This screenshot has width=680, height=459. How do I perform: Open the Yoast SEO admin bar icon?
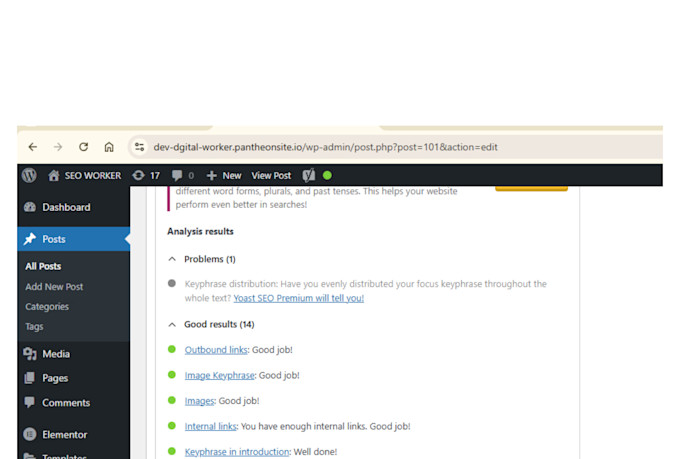pos(309,175)
